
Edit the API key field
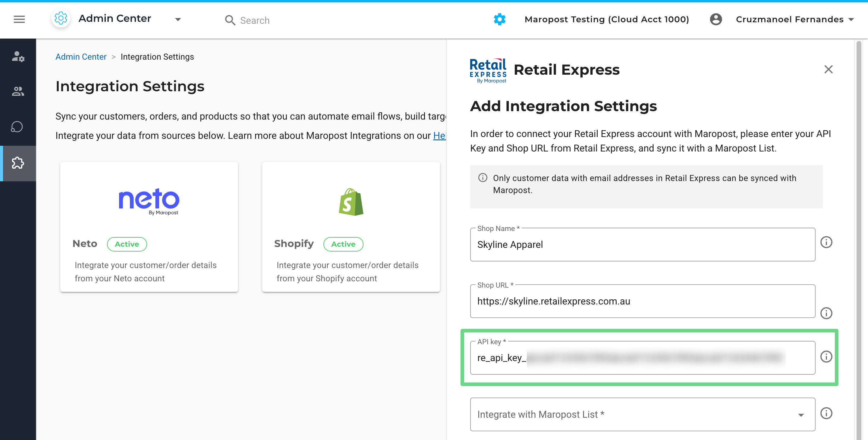(x=642, y=357)
